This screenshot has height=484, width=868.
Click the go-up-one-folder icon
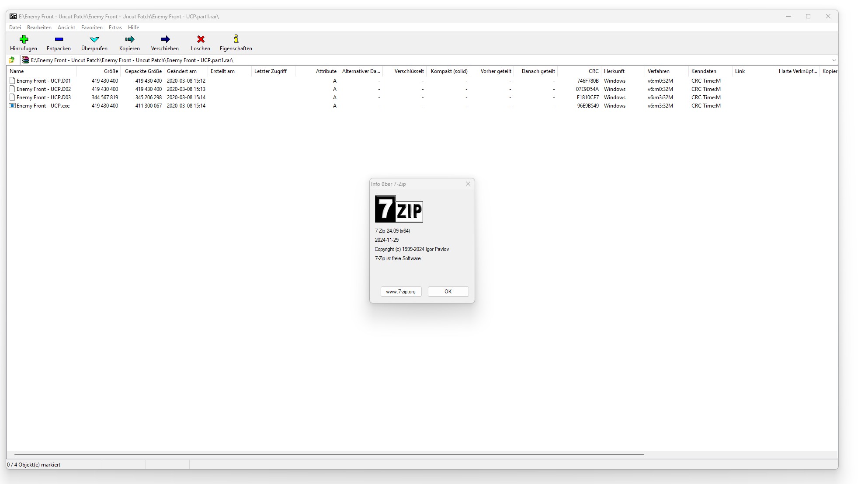12,60
